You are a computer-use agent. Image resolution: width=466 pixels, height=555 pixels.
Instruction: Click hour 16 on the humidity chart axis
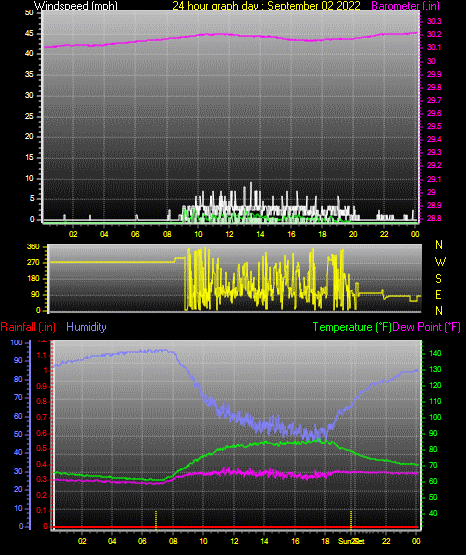[295, 541]
